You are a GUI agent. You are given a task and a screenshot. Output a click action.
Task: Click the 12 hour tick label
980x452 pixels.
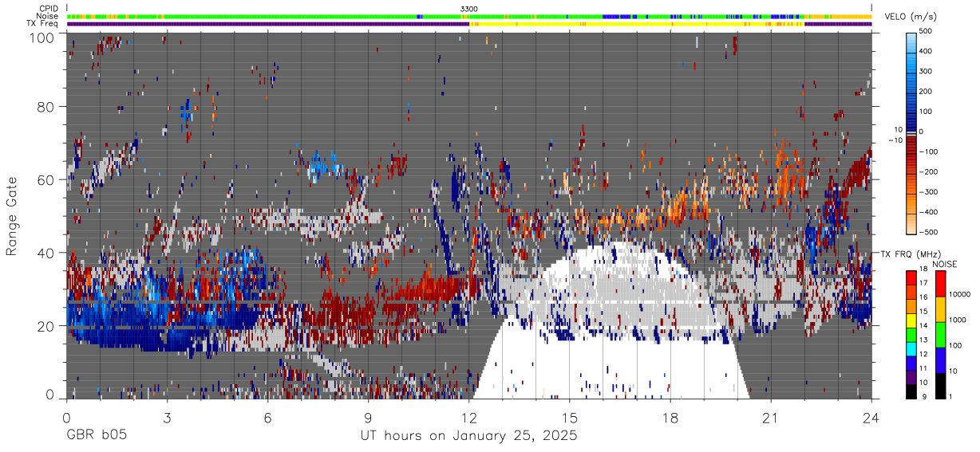pos(469,417)
